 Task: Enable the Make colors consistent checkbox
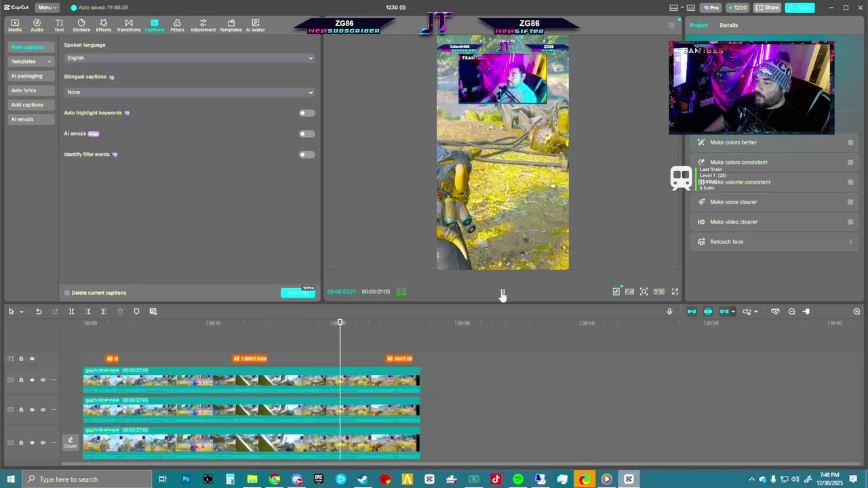pyautogui.click(x=850, y=162)
